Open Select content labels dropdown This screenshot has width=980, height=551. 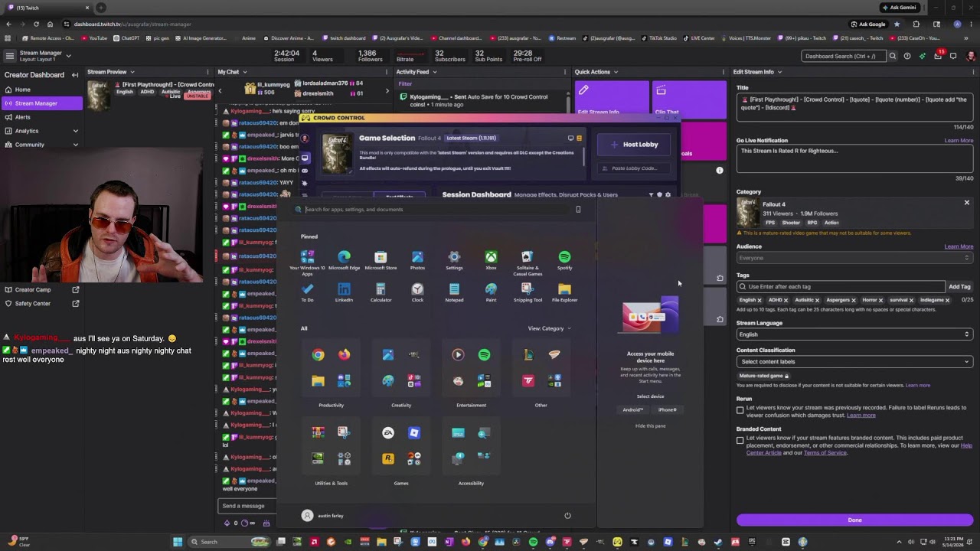coord(854,361)
